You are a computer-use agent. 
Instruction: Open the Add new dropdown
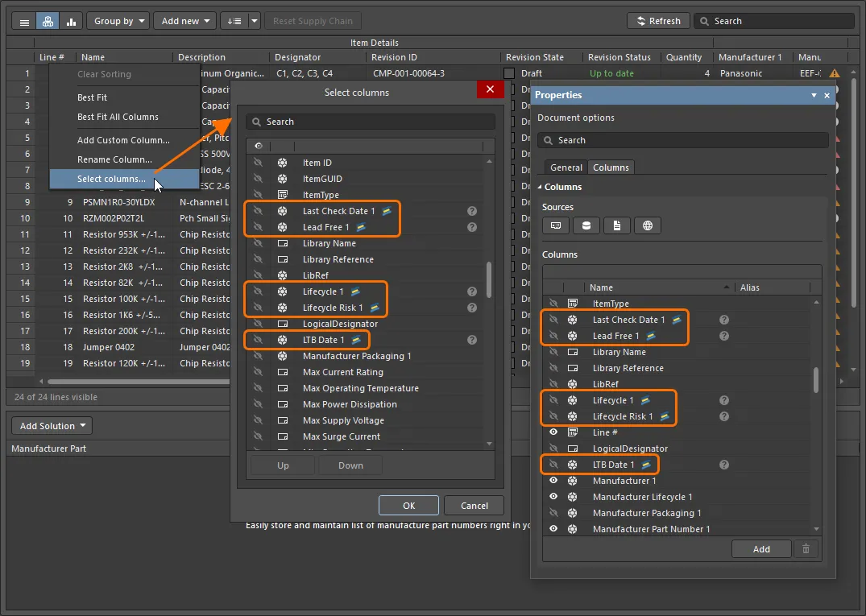[185, 22]
